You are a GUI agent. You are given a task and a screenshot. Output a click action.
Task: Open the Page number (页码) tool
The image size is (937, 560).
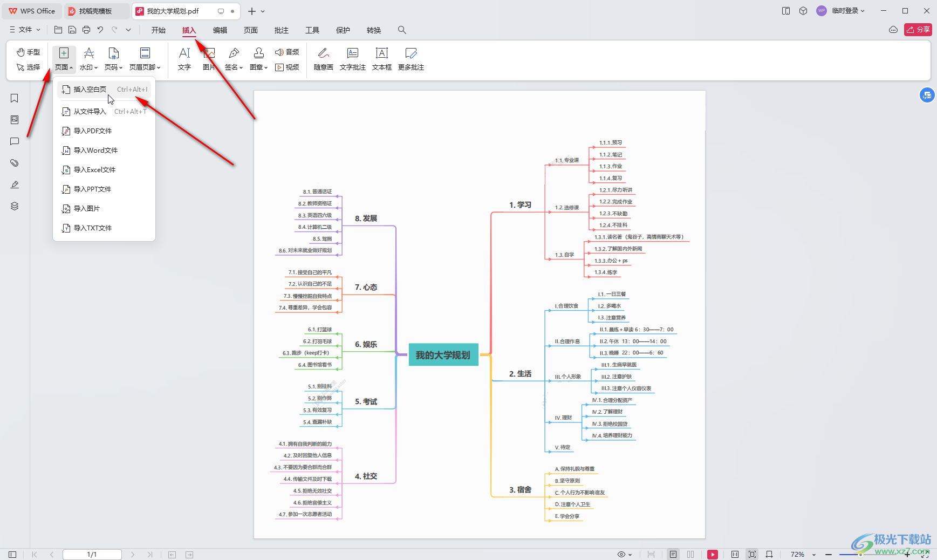[113, 59]
